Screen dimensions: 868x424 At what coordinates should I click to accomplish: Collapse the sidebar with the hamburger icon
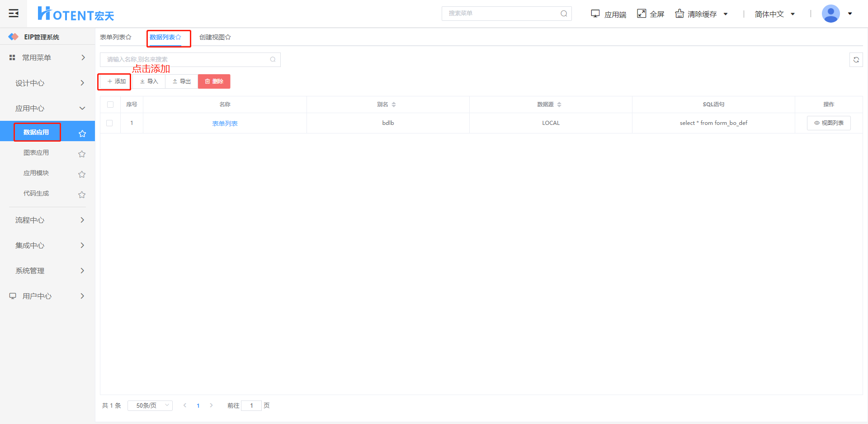click(x=14, y=13)
